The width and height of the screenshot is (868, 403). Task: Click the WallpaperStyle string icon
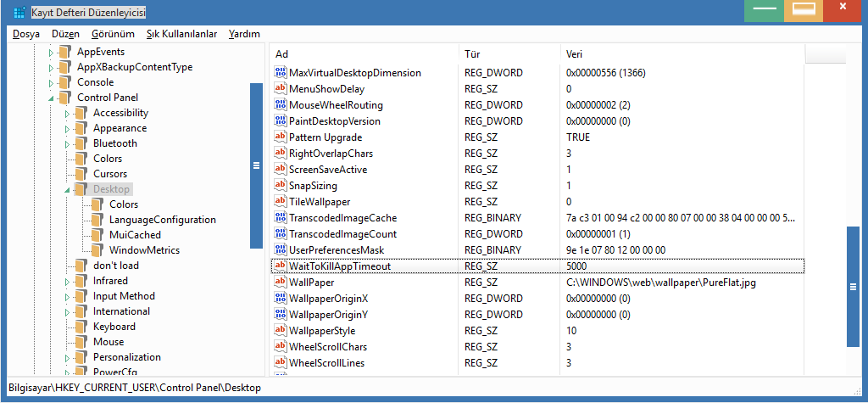click(x=281, y=331)
